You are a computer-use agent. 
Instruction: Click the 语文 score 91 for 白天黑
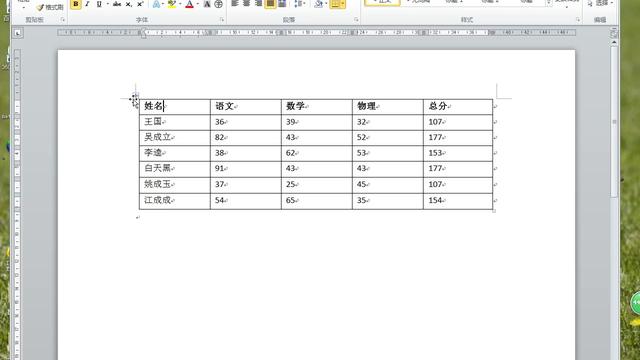[246, 169]
